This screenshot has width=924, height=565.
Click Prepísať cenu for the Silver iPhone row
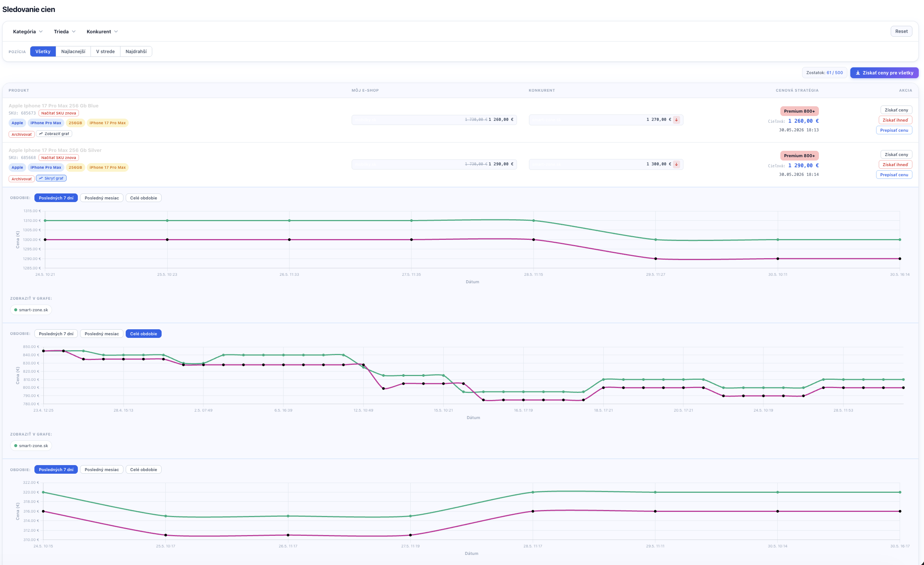[x=894, y=175]
